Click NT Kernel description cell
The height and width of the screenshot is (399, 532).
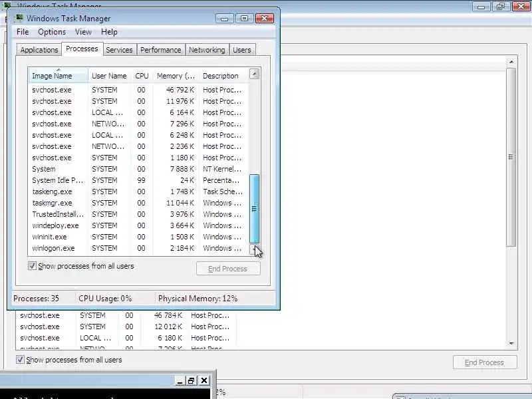222,169
